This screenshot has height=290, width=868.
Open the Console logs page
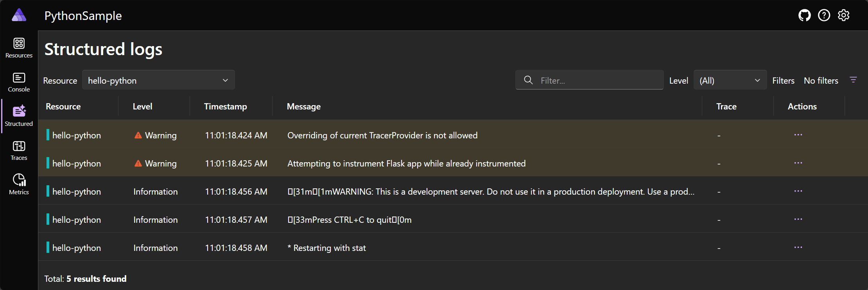(x=19, y=82)
